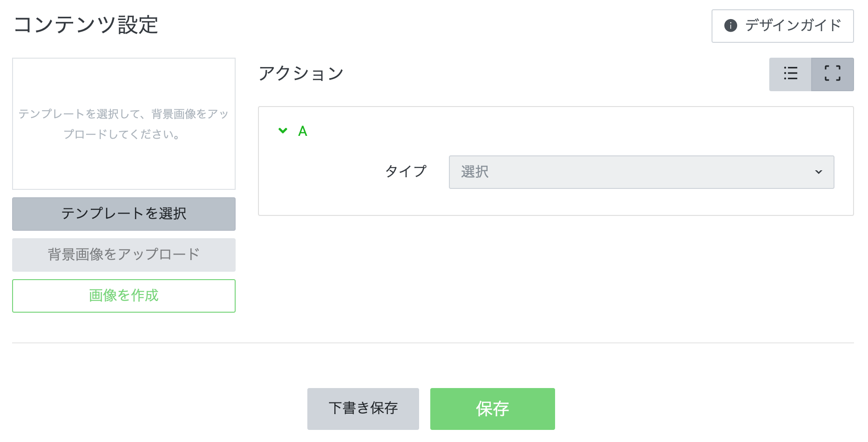The width and height of the screenshot is (868, 442).
Task: Click the info icon beside デザインガイド
Action: [x=730, y=26]
